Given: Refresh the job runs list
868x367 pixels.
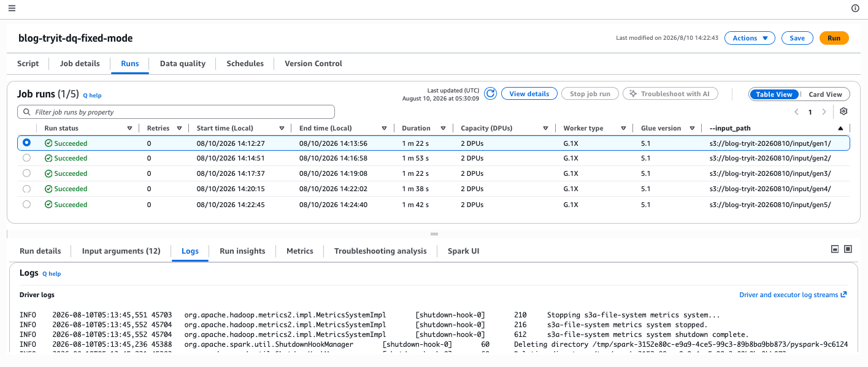Looking at the screenshot, I should click(490, 94).
